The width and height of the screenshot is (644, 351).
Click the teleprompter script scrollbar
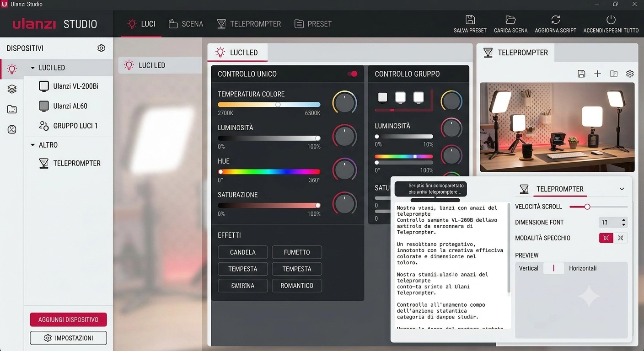pos(509,249)
